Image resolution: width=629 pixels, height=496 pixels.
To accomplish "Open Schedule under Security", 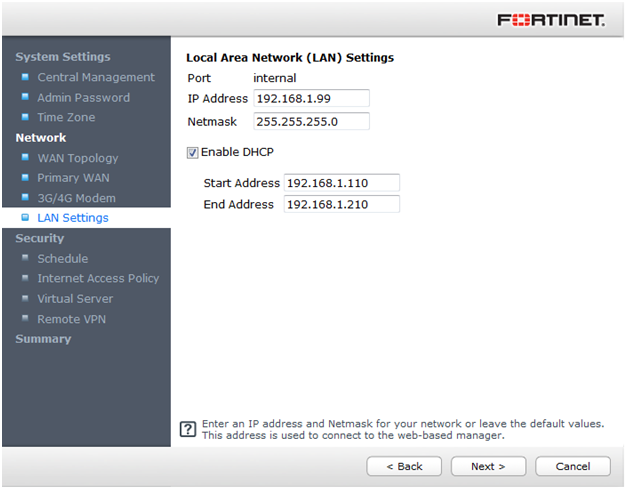I will [63, 258].
